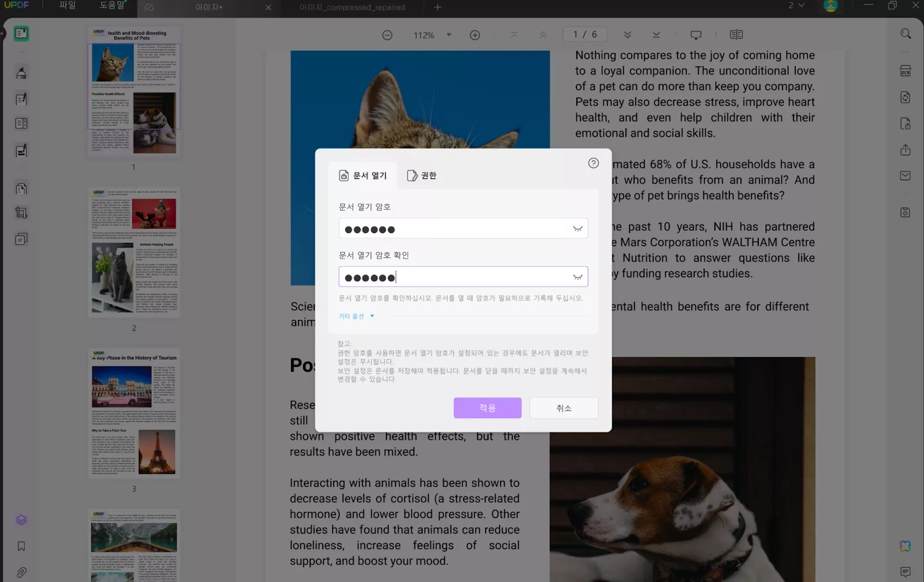Select page 2 thumbnail
Screen dimensions: 924x582
click(x=134, y=252)
